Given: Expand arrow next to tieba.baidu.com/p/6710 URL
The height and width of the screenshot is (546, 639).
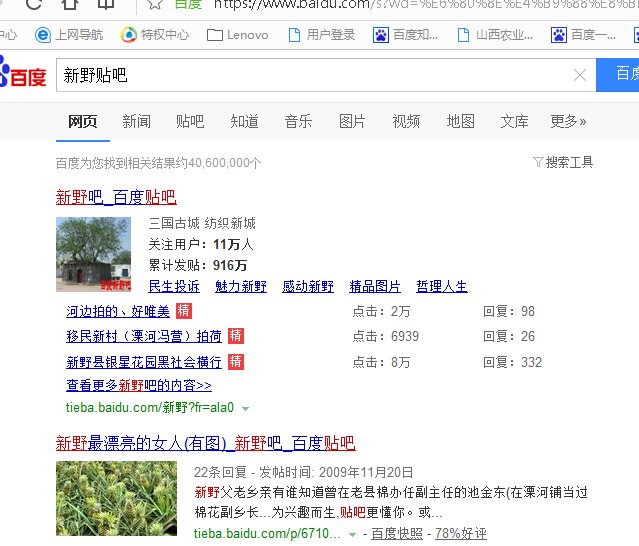Looking at the screenshot, I should tap(353, 534).
